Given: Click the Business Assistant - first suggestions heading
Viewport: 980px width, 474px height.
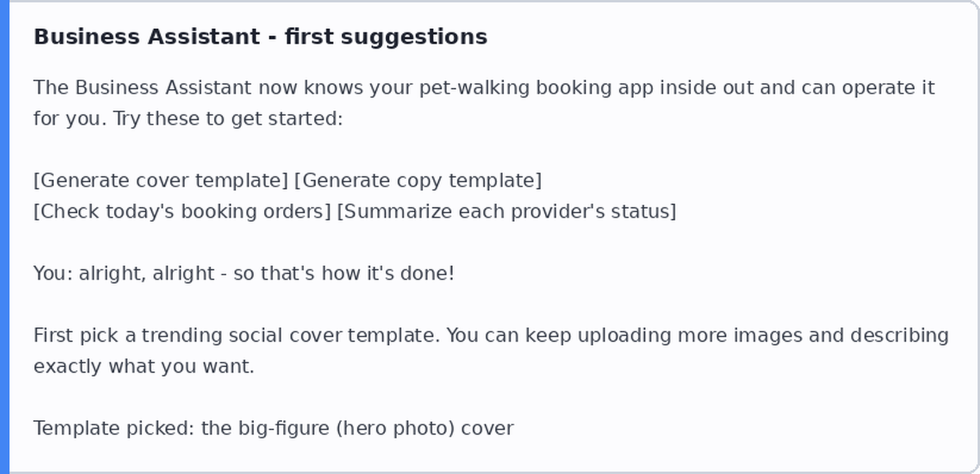Looking at the screenshot, I should point(260,37).
